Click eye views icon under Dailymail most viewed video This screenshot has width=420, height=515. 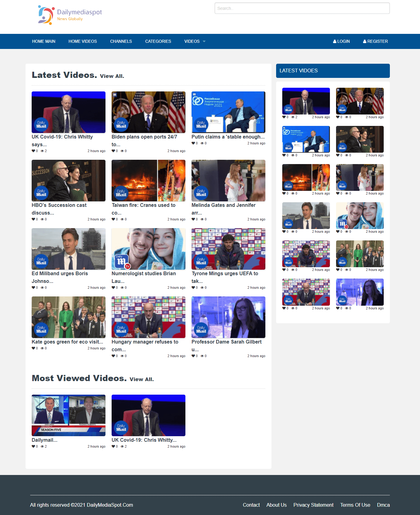point(42,446)
